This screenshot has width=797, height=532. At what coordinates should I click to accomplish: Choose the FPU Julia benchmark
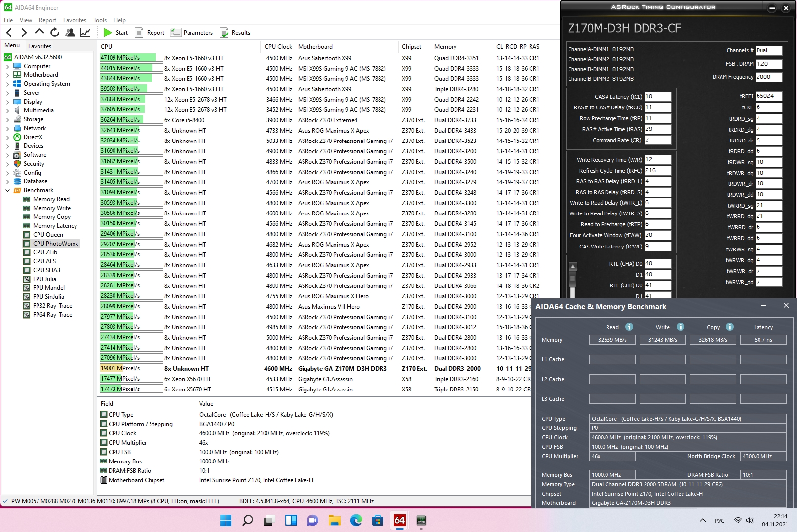click(x=44, y=279)
